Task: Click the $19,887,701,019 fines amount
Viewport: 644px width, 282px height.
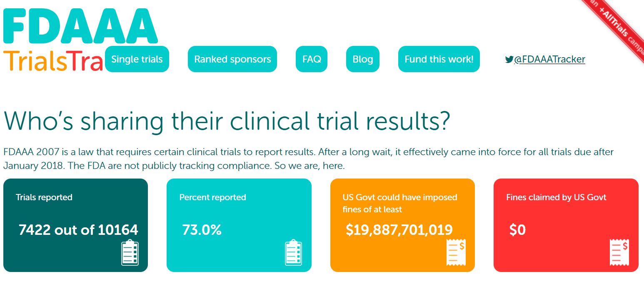Action: [399, 230]
